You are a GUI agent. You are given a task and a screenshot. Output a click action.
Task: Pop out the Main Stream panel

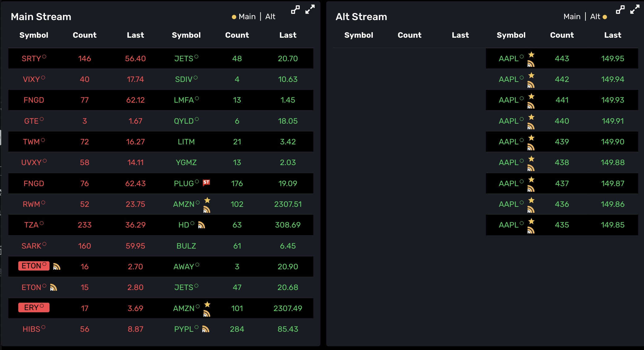[x=295, y=10]
